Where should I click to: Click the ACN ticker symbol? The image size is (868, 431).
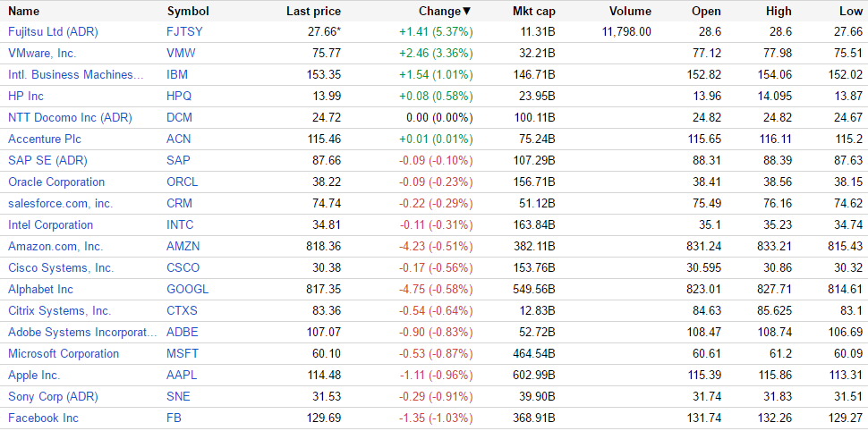[x=179, y=139]
